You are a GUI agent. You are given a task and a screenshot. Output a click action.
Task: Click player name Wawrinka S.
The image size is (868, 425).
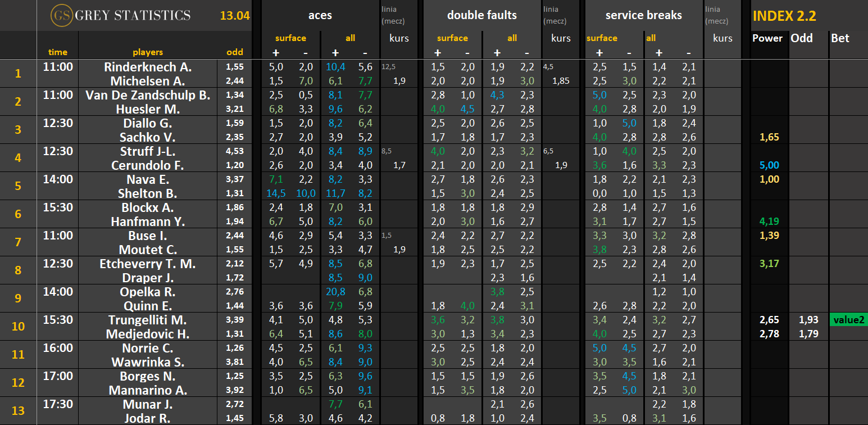[x=148, y=362]
